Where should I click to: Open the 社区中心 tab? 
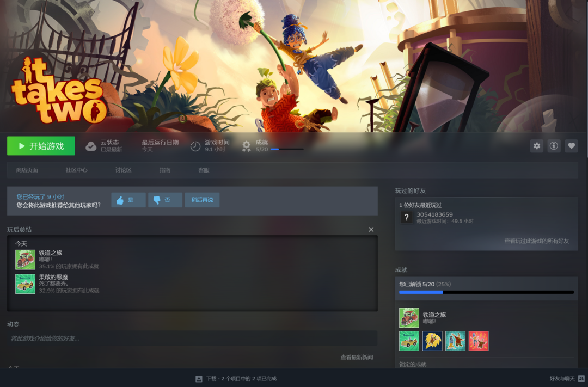[x=77, y=170]
